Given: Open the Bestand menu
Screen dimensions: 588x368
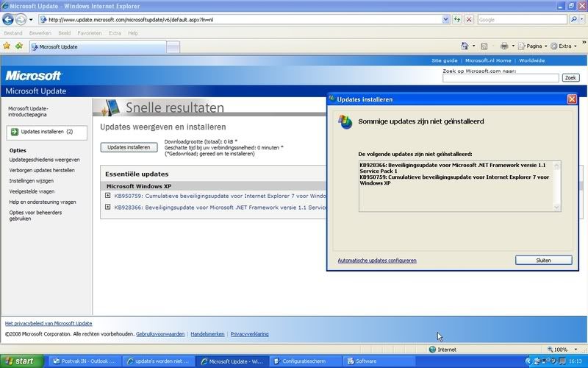Looking at the screenshot, I should pyautogui.click(x=13, y=33).
